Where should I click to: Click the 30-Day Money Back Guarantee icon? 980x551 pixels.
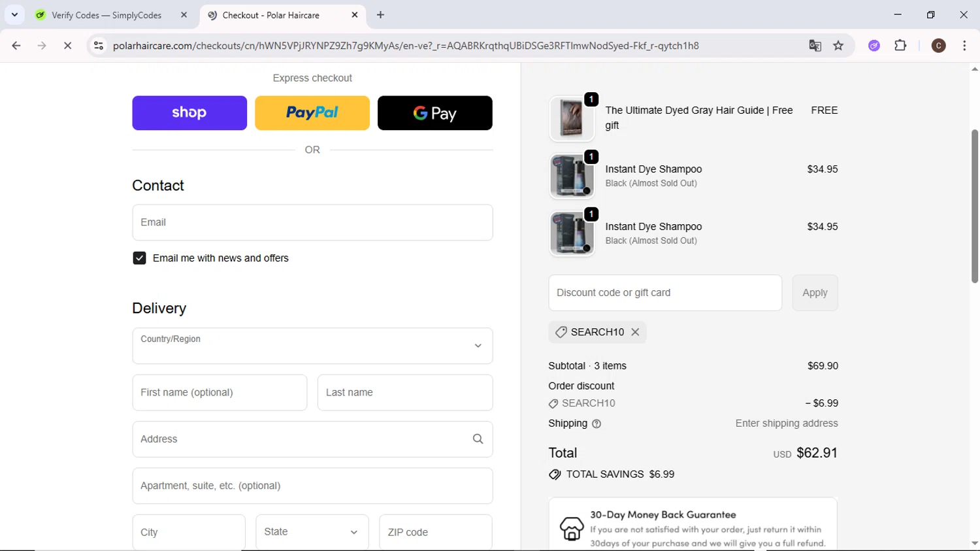pyautogui.click(x=572, y=528)
